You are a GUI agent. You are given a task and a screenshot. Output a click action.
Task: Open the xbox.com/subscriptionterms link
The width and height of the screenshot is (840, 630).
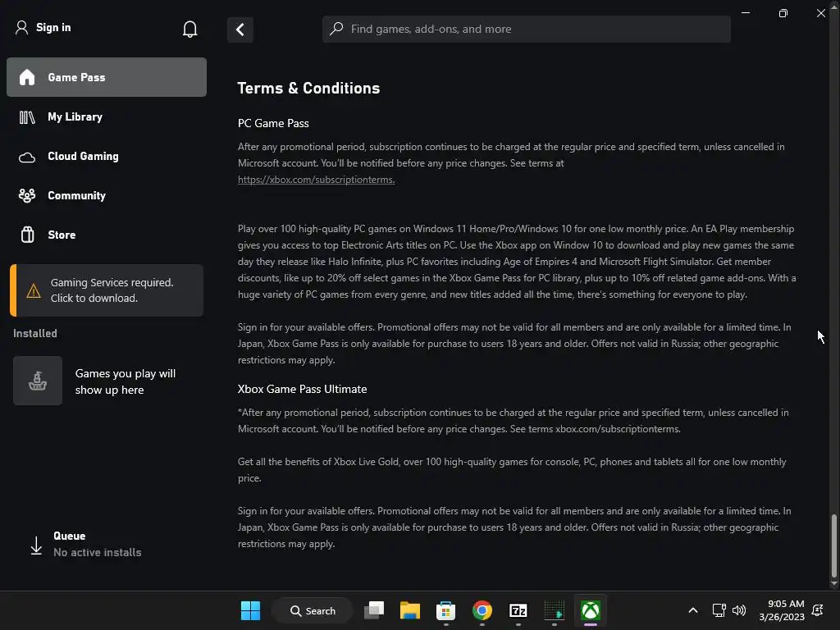(x=316, y=180)
